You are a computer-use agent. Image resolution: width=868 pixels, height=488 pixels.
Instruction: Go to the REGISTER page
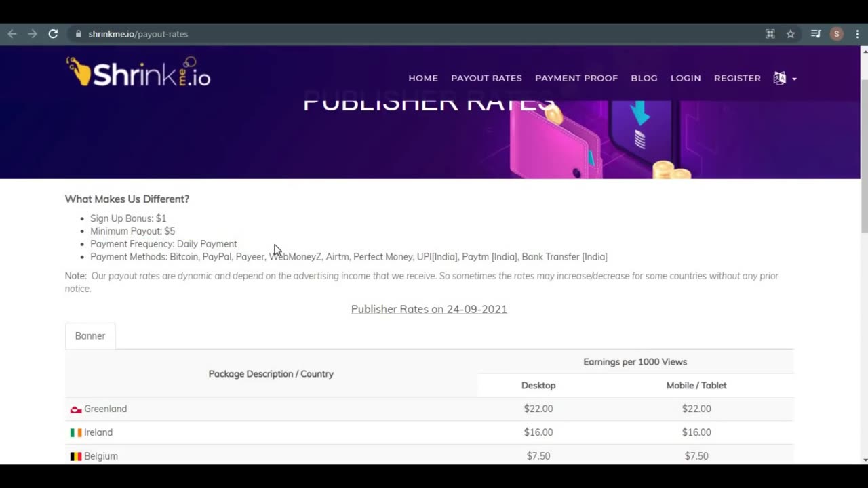(737, 78)
